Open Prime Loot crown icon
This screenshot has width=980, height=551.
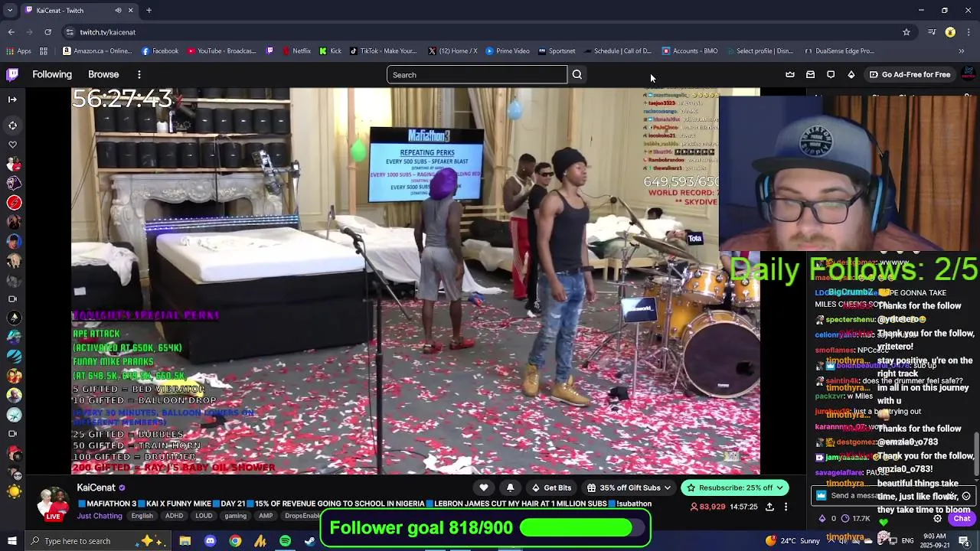(x=790, y=74)
